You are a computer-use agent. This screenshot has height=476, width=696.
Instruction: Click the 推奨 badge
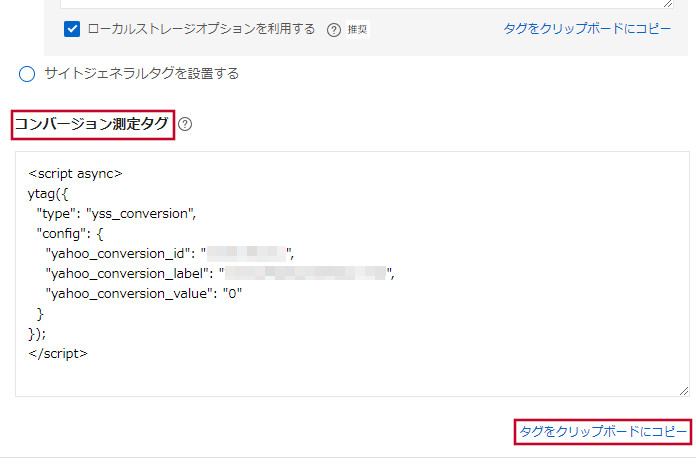[x=357, y=30]
